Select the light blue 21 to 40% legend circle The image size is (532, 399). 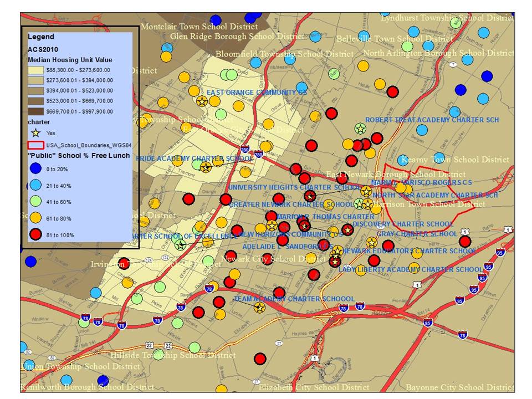(35, 186)
